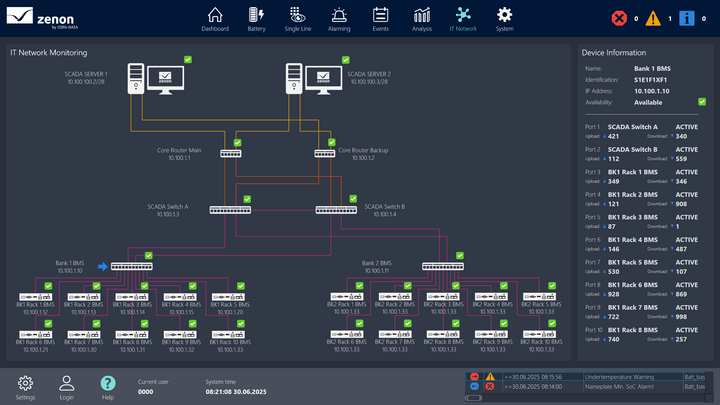This screenshot has height=405, width=720.
Task: Click the Identification value S1E1F1XF1
Action: click(650, 80)
